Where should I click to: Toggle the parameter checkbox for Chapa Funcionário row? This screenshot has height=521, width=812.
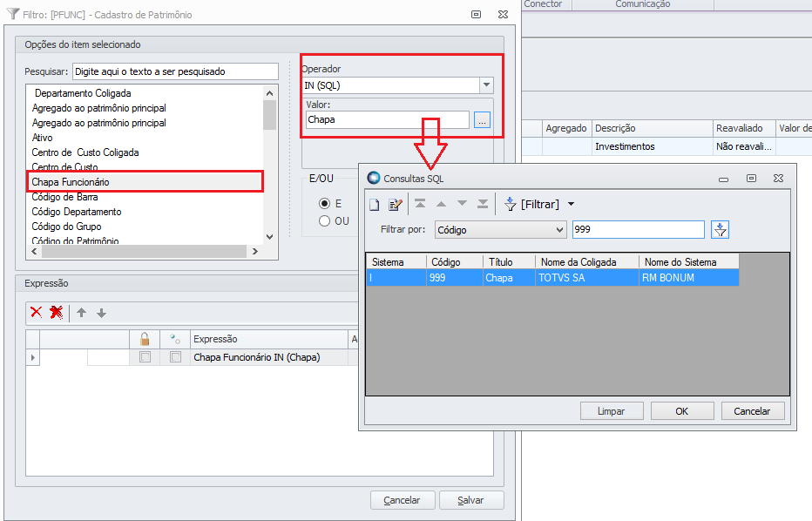click(x=175, y=357)
